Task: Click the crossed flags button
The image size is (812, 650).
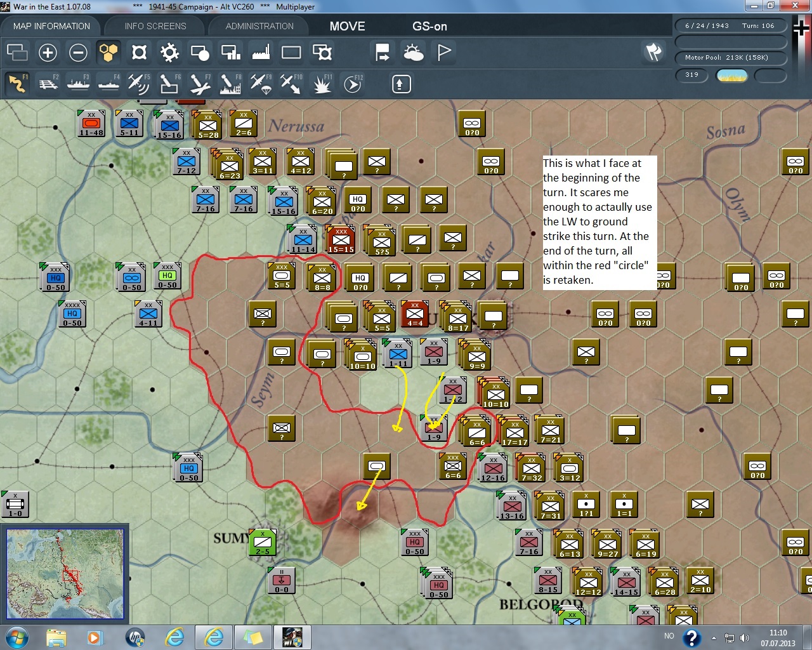Action: (x=653, y=52)
